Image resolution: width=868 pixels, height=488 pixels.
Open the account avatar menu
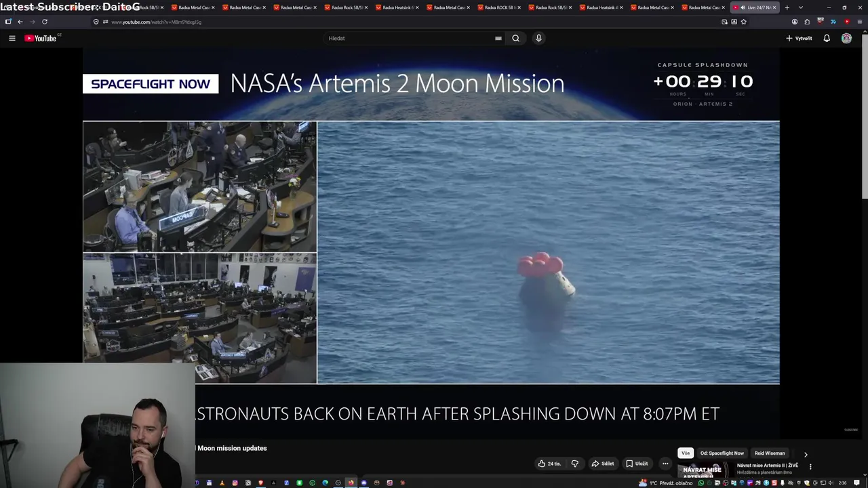[x=846, y=38]
